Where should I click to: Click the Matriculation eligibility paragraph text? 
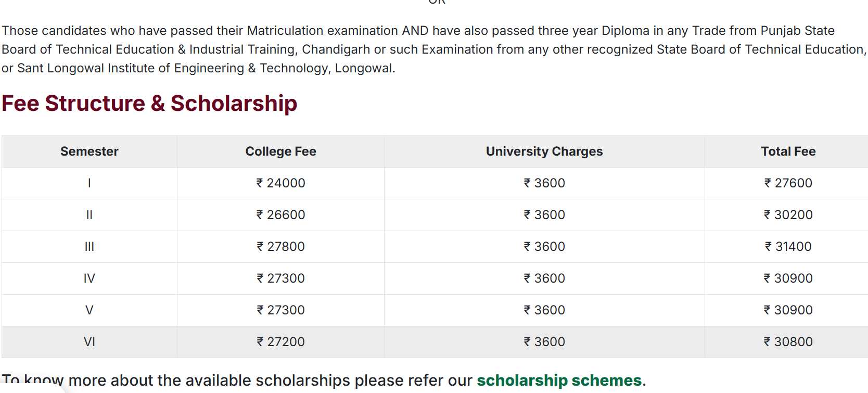416,49
